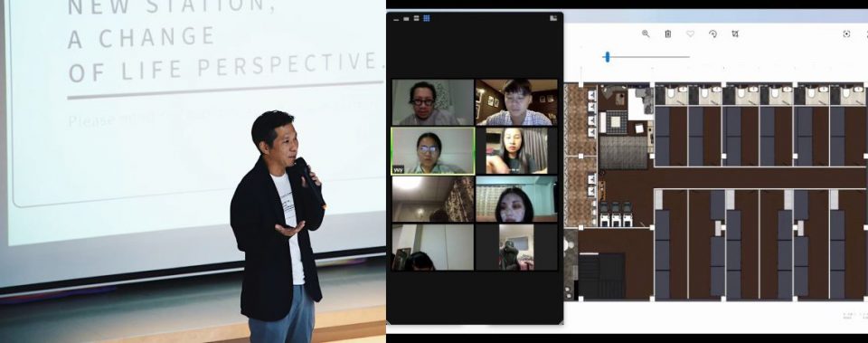Collapse video panel with the dash icon

[396, 19]
